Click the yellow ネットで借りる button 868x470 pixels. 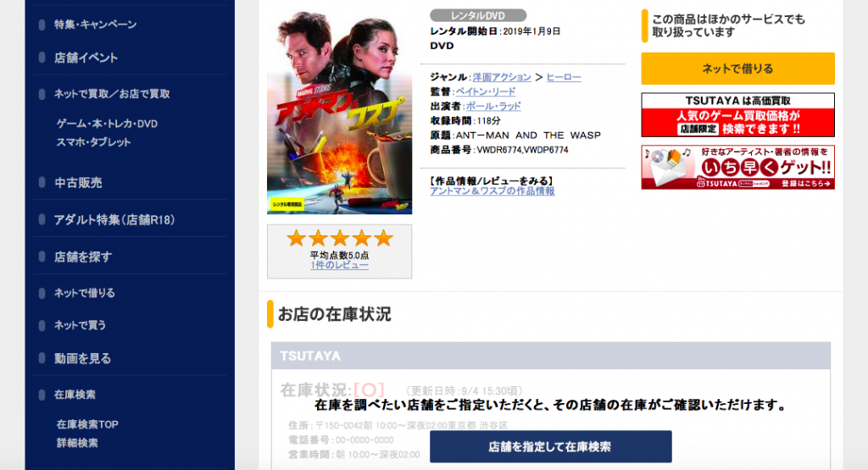738,69
